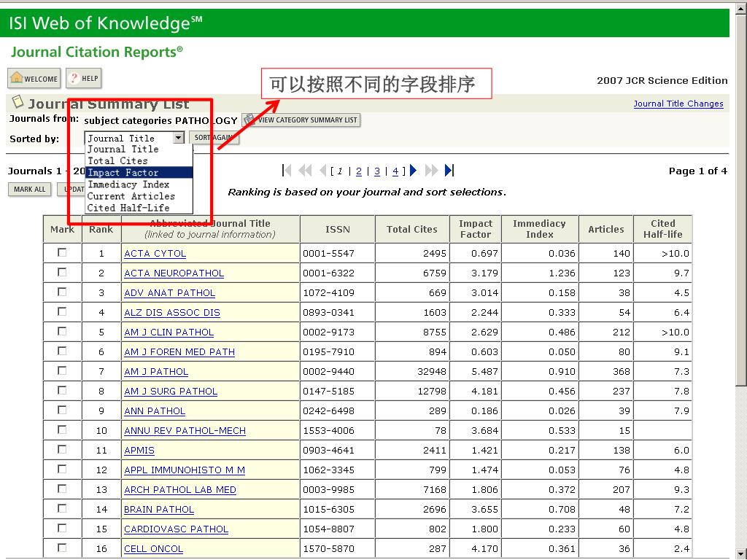Click the scrollbar down arrow
The image size is (747, 560).
741,553
